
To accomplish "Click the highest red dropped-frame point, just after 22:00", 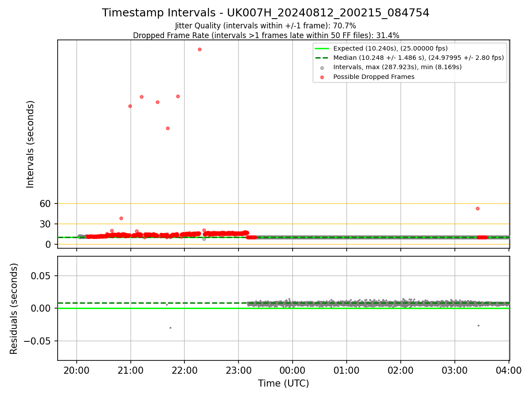I will pos(199,49).
